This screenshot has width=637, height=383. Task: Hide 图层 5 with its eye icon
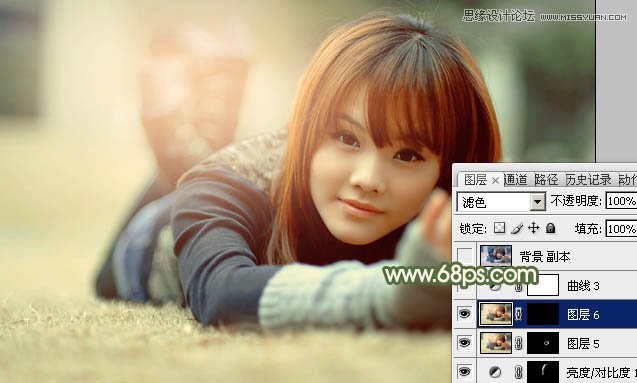tap(465, 343)
